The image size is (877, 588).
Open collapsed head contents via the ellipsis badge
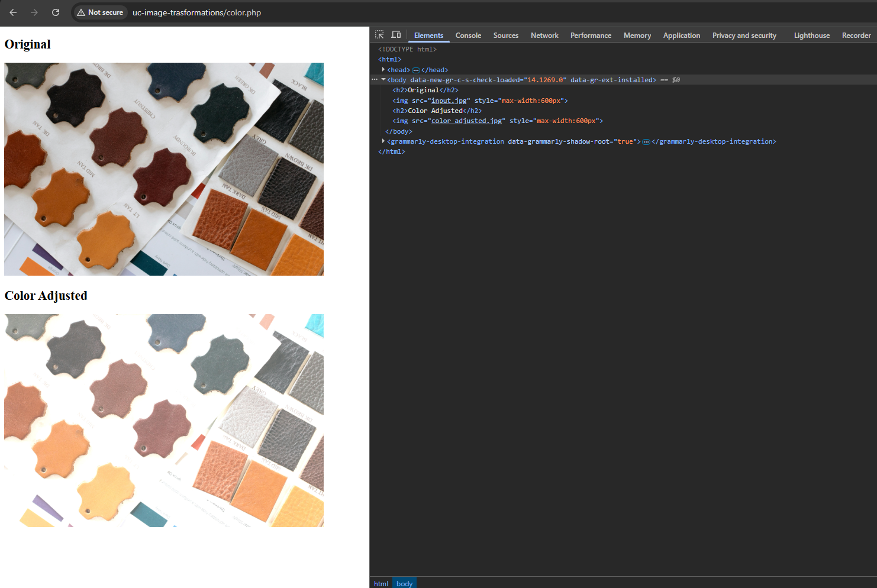[416, 69]
